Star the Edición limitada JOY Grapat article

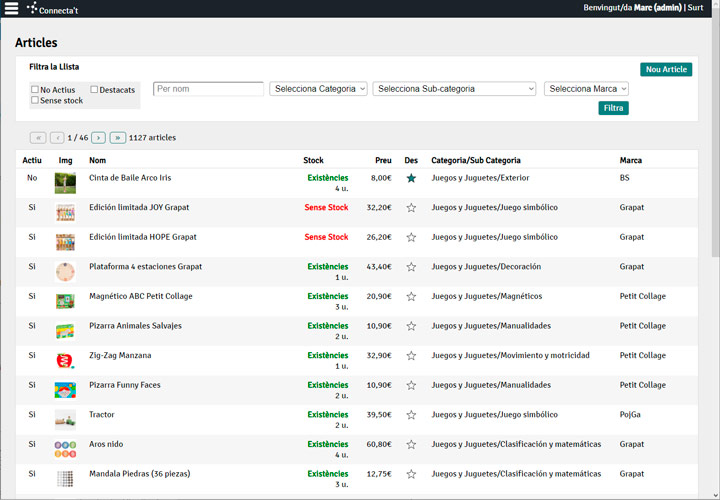[x=411, y=208]
